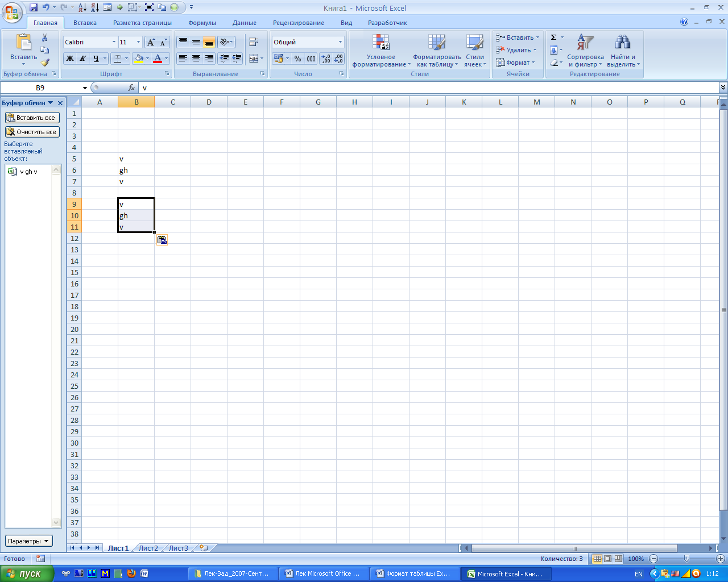728x582 pixels.
Task: Click the Удалить cells button
Action: point(516,50)
